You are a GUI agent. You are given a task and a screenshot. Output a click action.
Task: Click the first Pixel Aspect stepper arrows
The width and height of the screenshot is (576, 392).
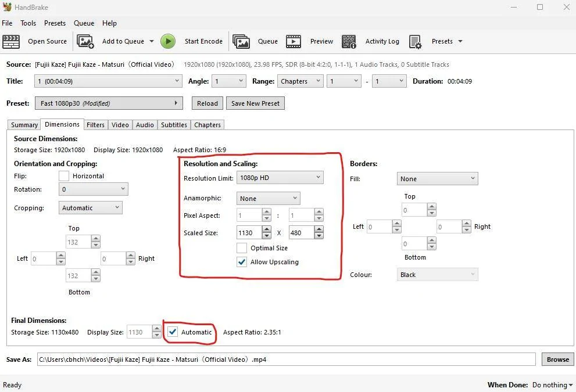pos(267,215)
